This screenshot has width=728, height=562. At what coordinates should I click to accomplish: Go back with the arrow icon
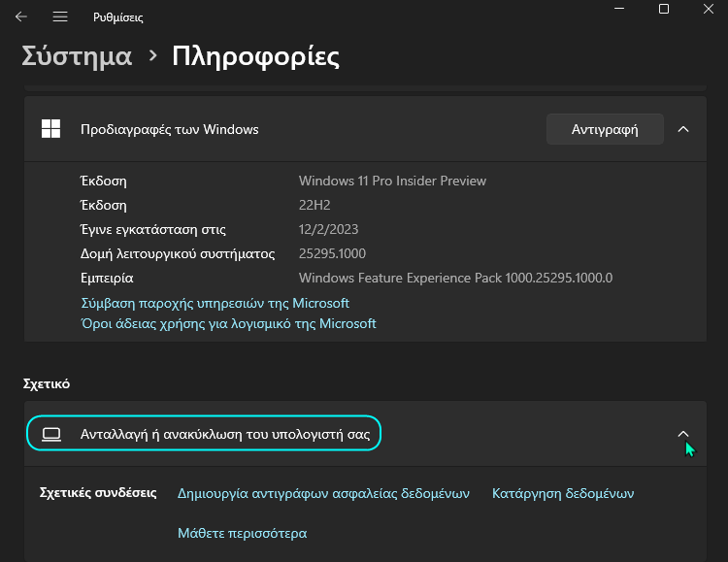(x=21, y=17)
